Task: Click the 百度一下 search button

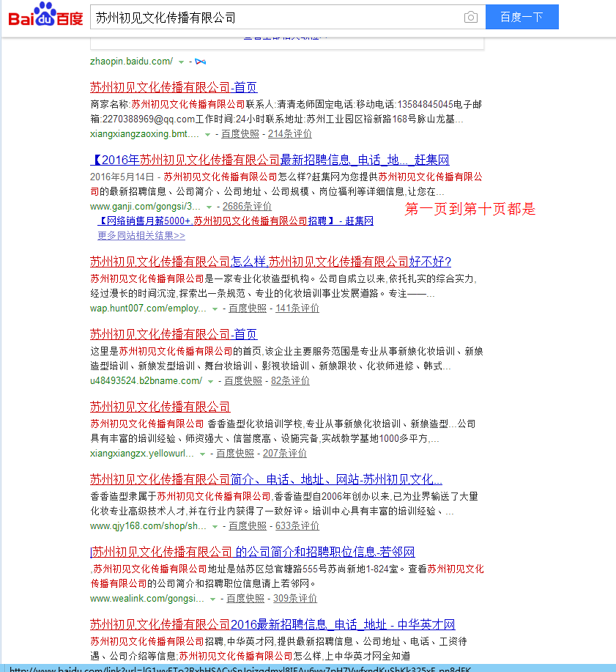Action: click(x=522, y=17)
